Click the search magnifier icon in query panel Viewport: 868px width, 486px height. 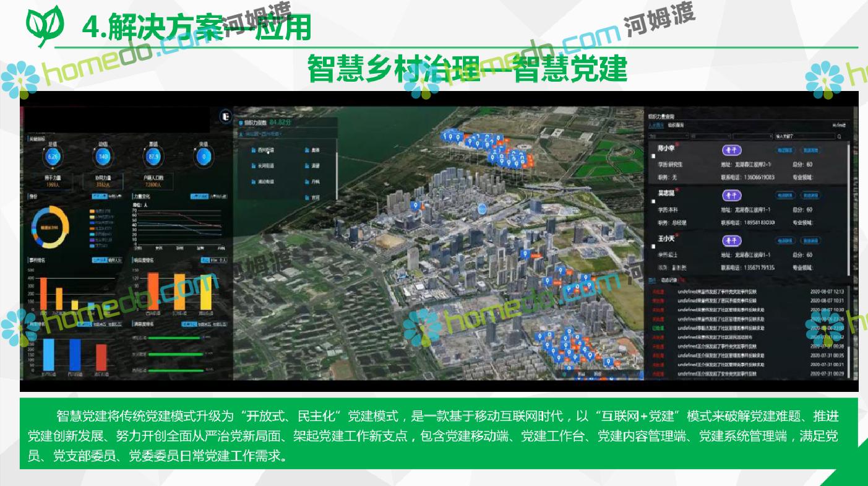click(x=840, y=136)
